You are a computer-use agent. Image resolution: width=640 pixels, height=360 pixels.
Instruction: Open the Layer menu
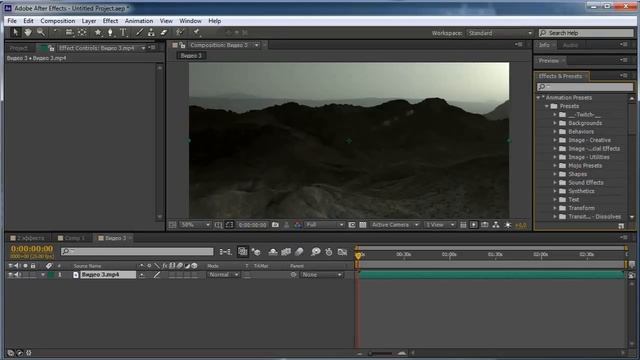click(x=89, y=21)
